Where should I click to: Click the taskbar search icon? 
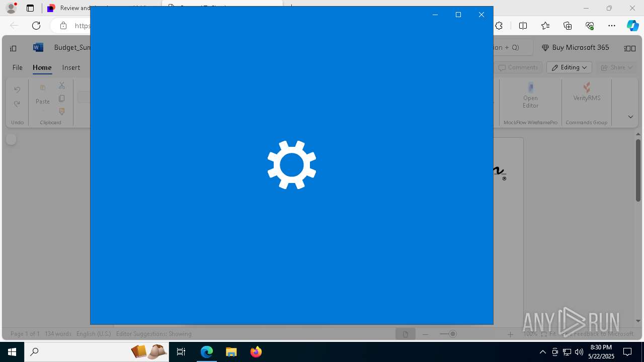[x=35, y=352]
